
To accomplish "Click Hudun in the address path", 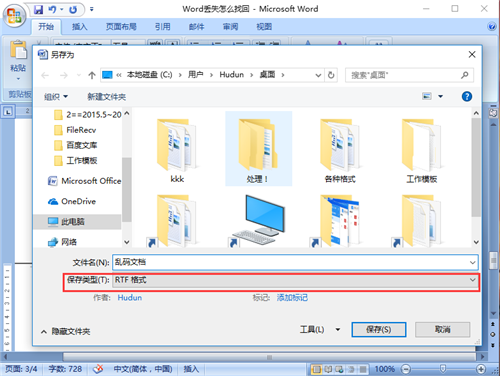I will [x=232, y=75].
